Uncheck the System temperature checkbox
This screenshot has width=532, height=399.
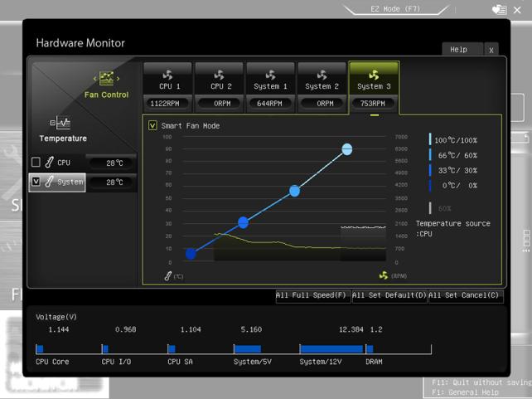pos(36,182)
